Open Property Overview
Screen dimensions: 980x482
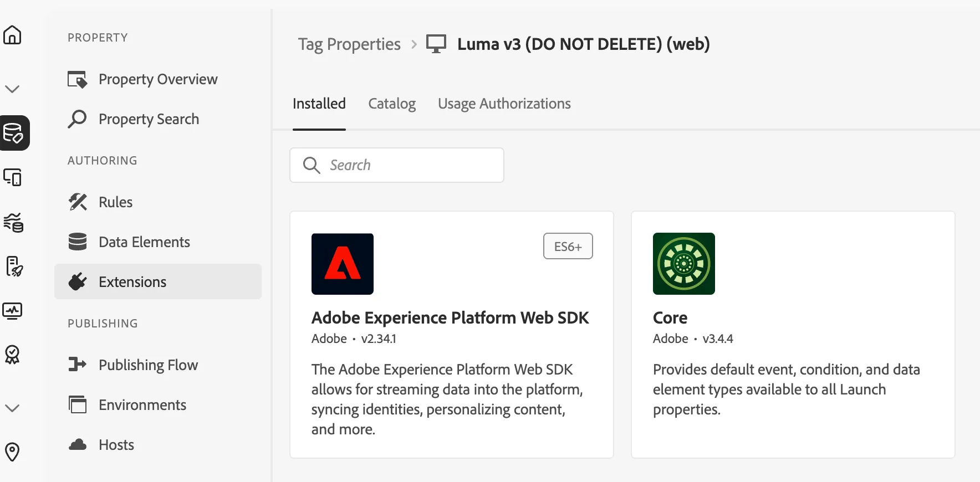(x=158, y=79)
